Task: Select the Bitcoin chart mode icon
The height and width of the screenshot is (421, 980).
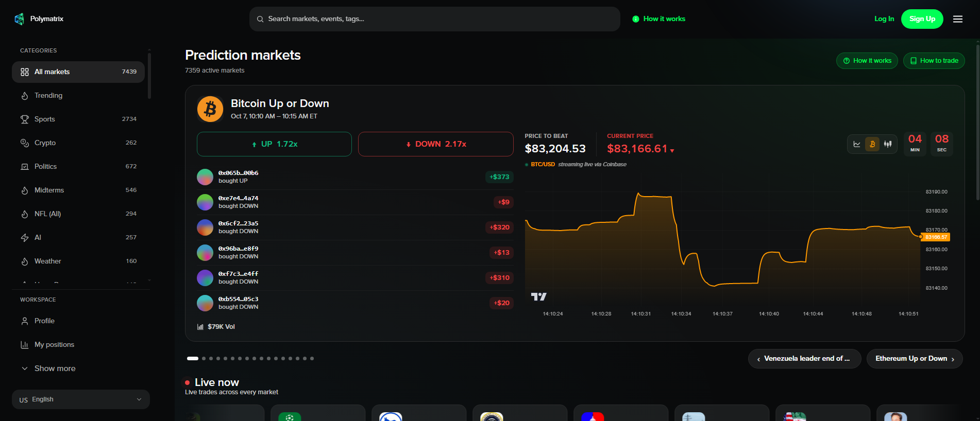Action: click(872, 144)
